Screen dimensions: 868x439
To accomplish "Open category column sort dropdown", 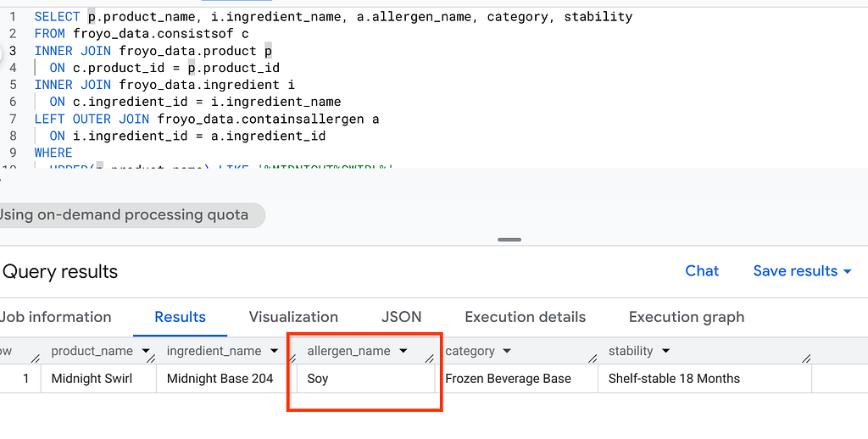I will click(x=507, y=351).
